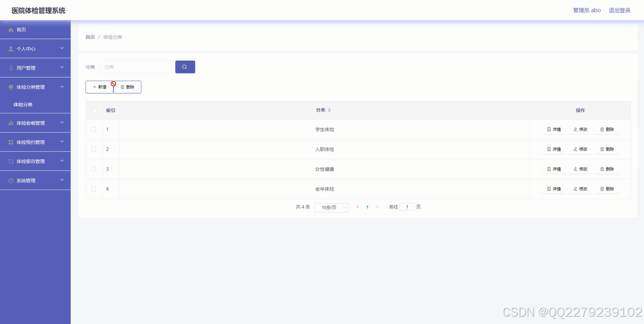The width and height of the screenshot is (644, 324).
Task: Click 管理员 abo in the top bar
Action: [587, 10]
